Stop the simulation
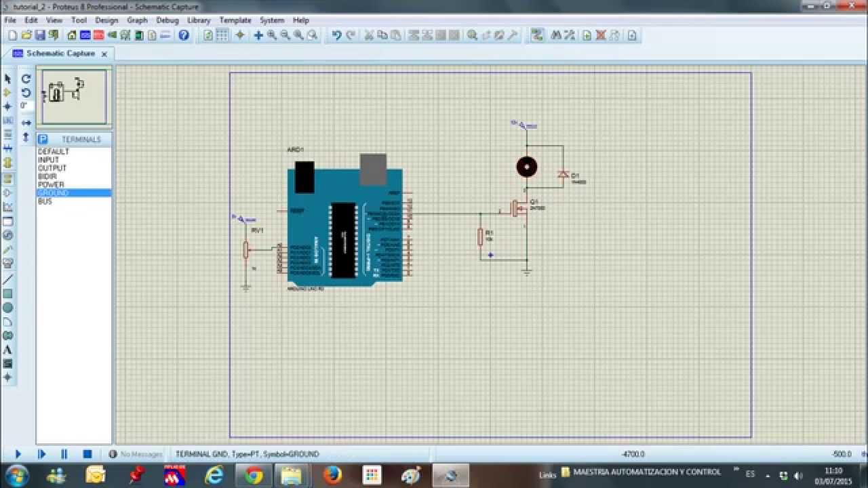868x488 pixels. pyautogui.click(x=87, y=454)
